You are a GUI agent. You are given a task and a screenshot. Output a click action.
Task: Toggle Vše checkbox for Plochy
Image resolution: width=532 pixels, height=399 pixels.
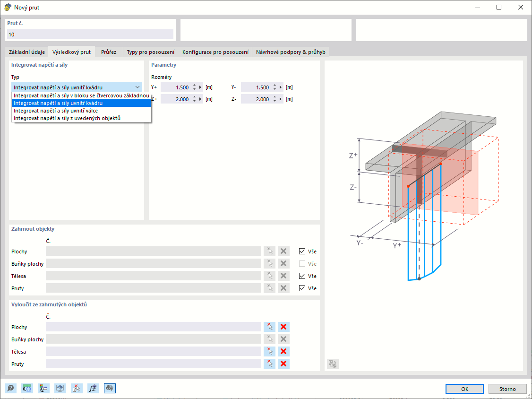click(302, 252)
